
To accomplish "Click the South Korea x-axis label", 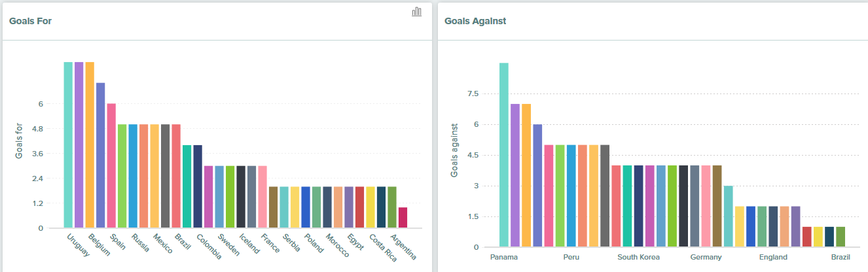I will tap(638, 258).
